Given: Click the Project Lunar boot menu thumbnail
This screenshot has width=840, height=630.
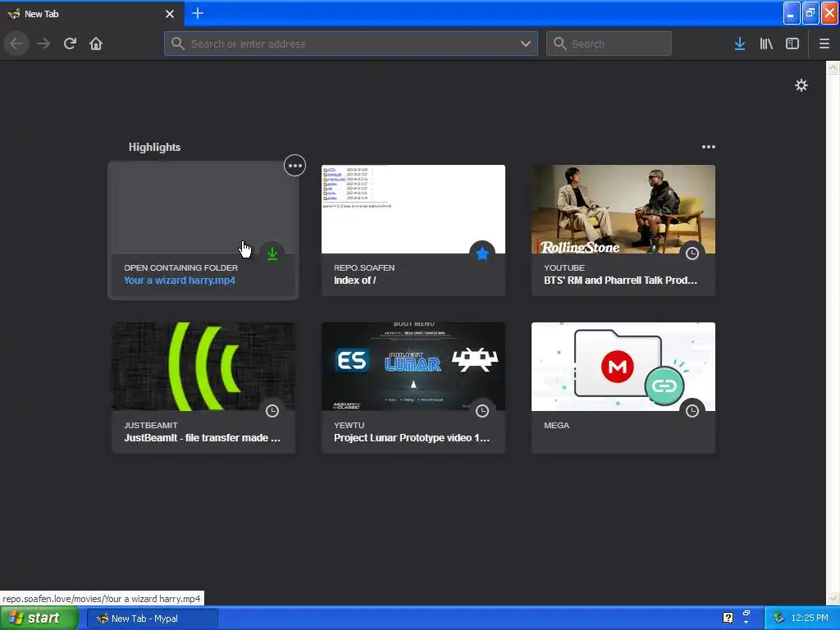Looking at the screenshot, I should [413, 367].
